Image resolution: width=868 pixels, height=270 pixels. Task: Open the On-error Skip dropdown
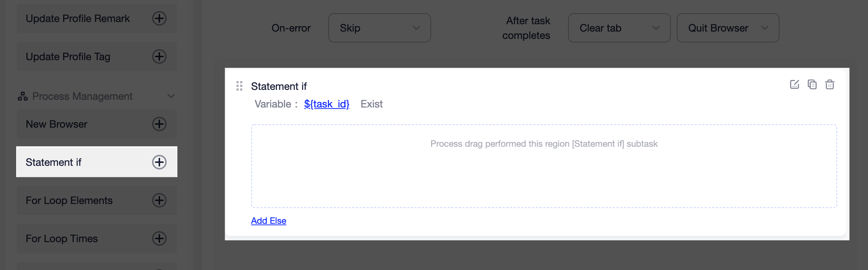(379, 28)
